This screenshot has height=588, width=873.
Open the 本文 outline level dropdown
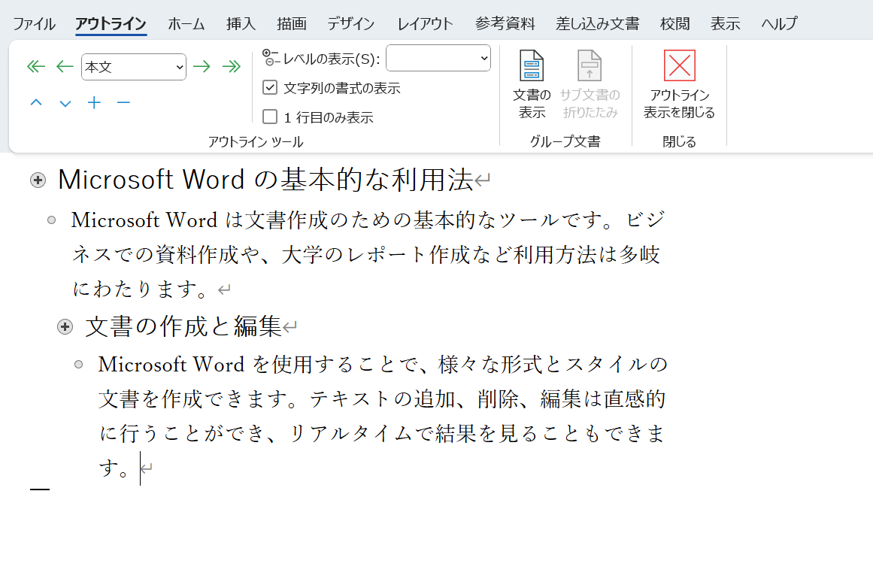(134, 67)
